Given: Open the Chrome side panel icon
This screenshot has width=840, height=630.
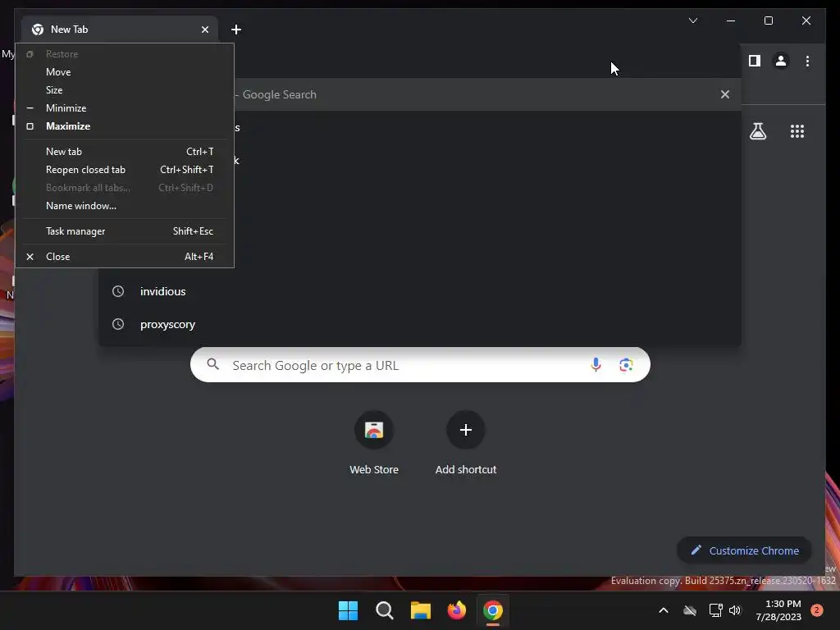Looking at the screenshot, I should [755, 61].
